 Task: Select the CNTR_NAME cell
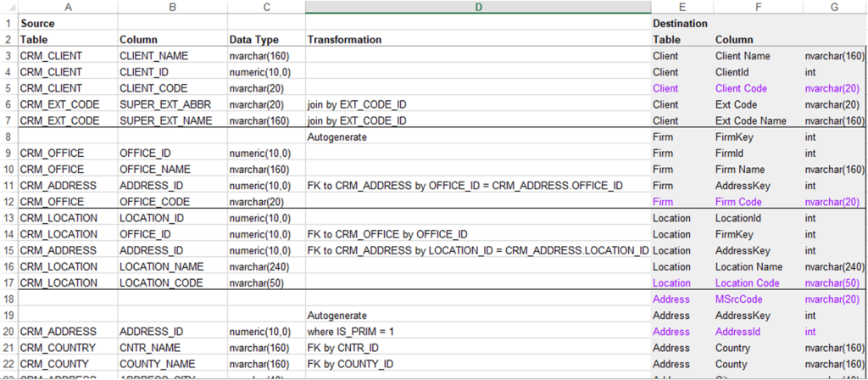(172, 348)
